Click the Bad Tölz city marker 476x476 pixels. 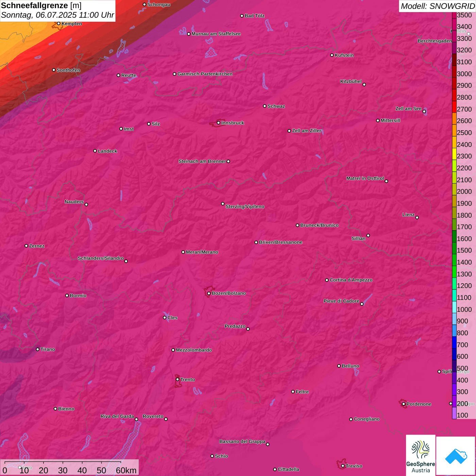tap(242, 16)
